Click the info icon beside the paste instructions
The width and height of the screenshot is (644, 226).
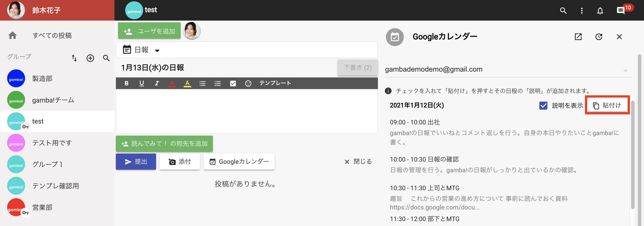coord(388,91)
